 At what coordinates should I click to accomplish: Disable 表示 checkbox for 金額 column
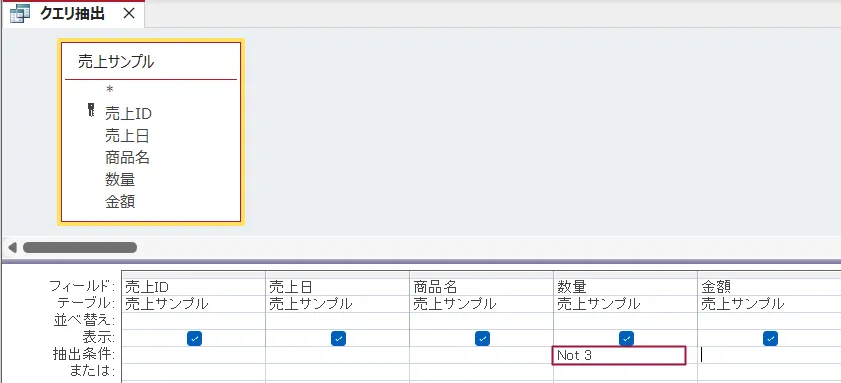tap(771, 338)
